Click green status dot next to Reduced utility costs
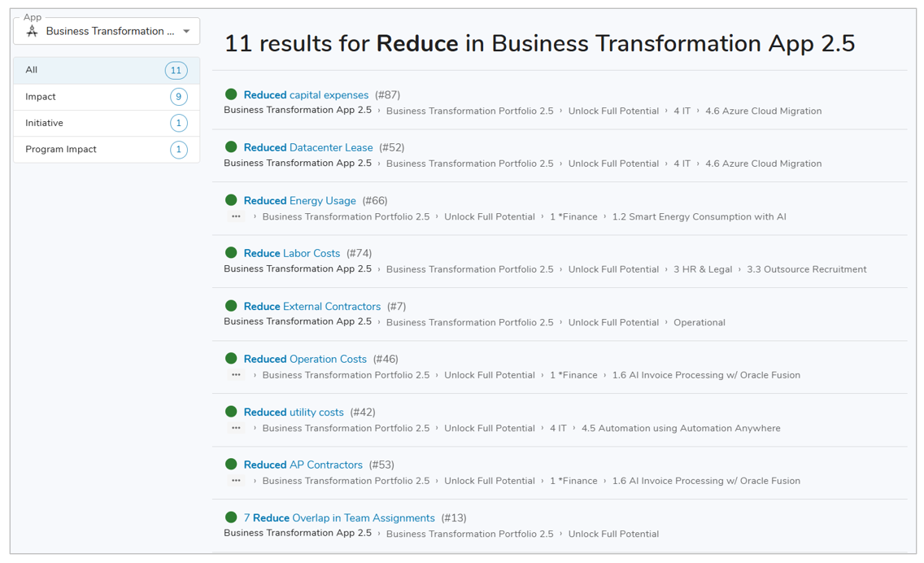This screenshot has height=563, width=924. point(231,412)
